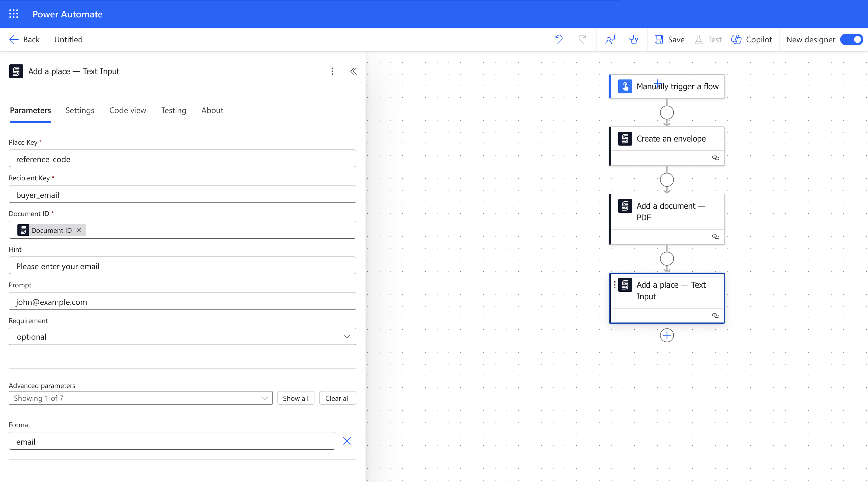Click the Undo arrow icon
This screenshot has height=482, width=868.
point(559,39)
